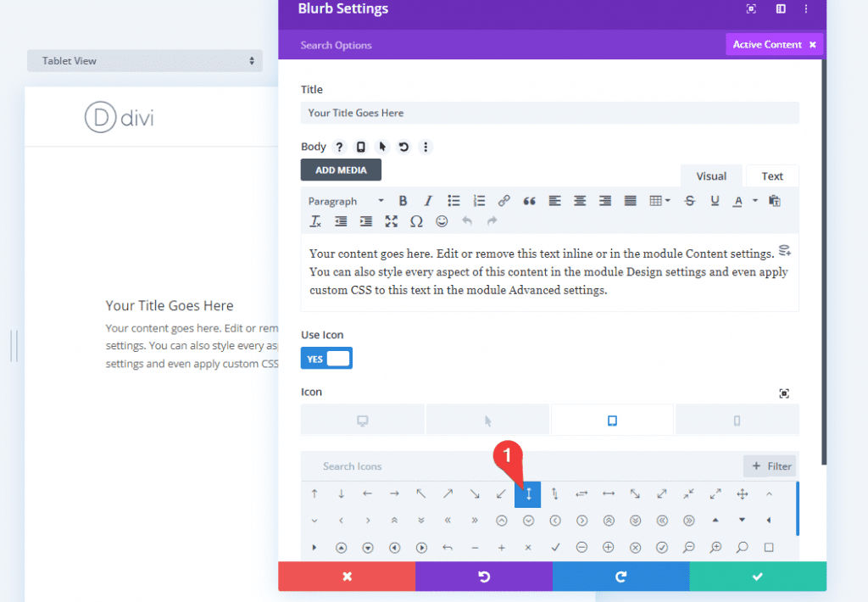This screenshot has height=602, width=868.
Task: Reset Body field to default
Action: 403,147
